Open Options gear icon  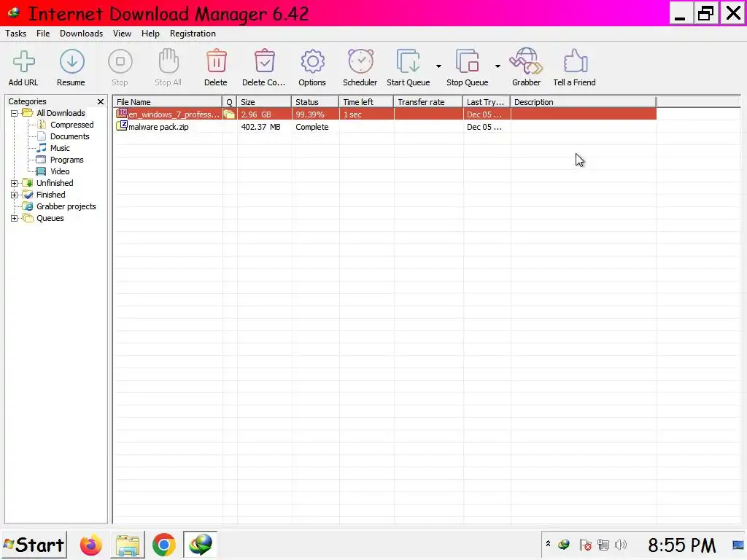[312, 61]
